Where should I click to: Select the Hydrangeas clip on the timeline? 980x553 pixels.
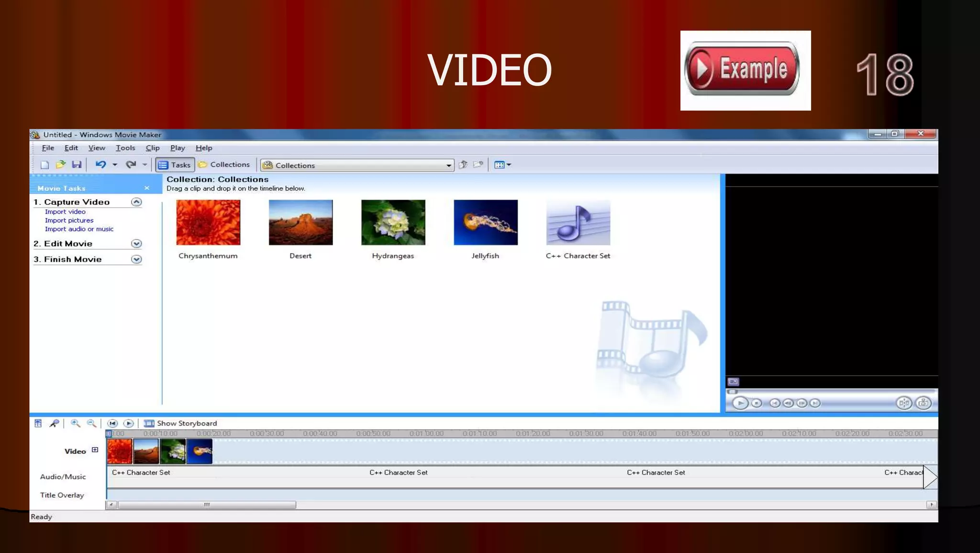click(173, 451)
